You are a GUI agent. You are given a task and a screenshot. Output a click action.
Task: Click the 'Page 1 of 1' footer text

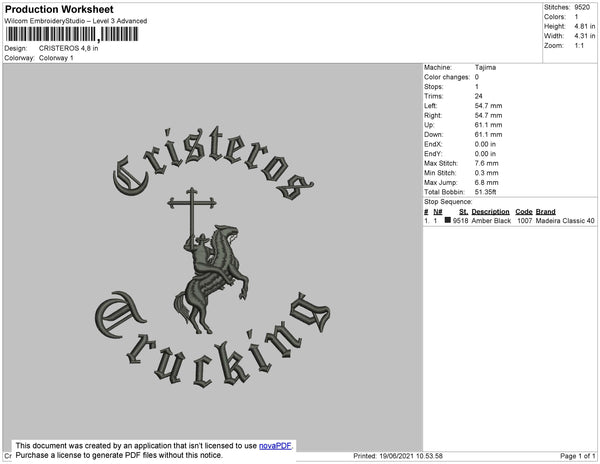coord(578,456)
